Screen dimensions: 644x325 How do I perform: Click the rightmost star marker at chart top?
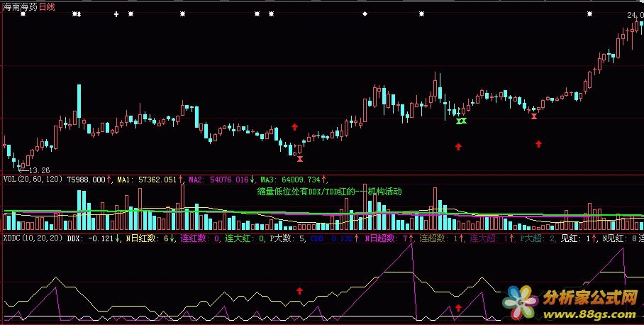tap(589, 14)
